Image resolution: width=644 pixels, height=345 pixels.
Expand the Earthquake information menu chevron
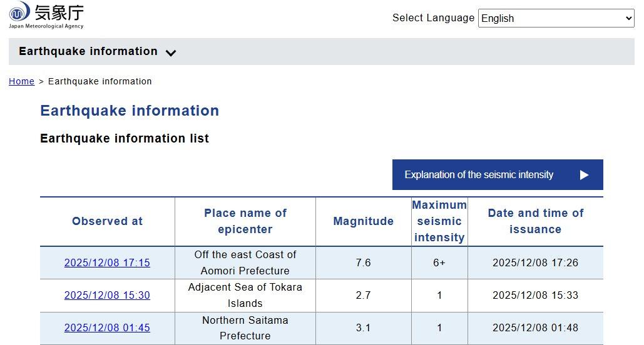(x=171, y=53)
